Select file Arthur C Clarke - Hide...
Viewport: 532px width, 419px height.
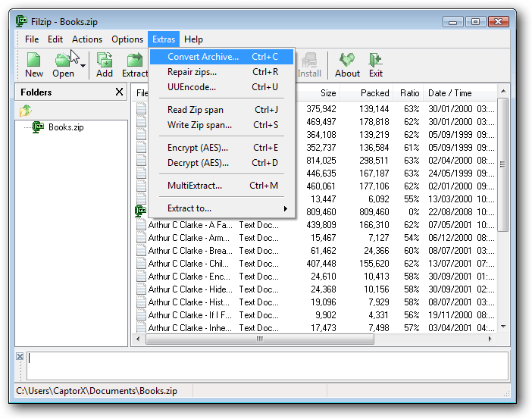click(x=190, y=289)
